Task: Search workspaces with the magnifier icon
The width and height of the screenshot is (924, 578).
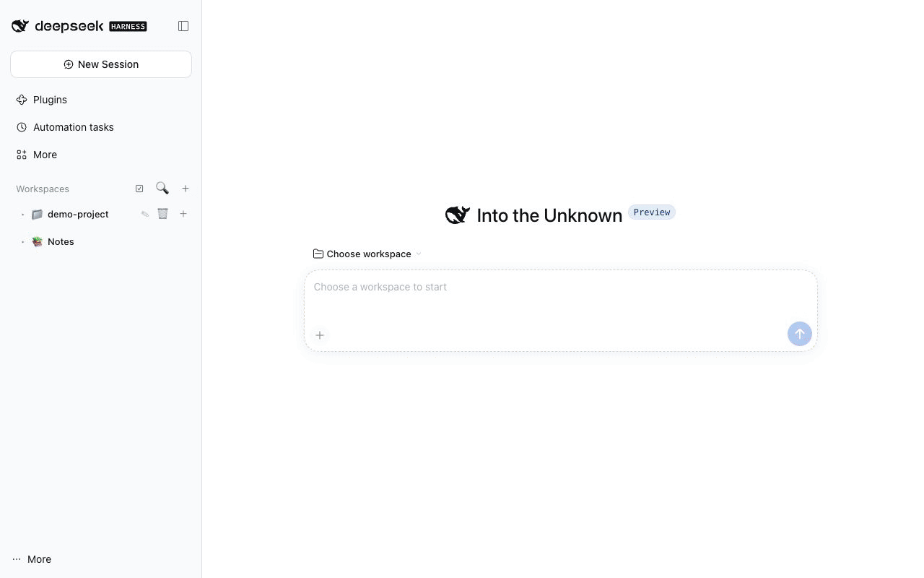Action: tap(162, 189)
